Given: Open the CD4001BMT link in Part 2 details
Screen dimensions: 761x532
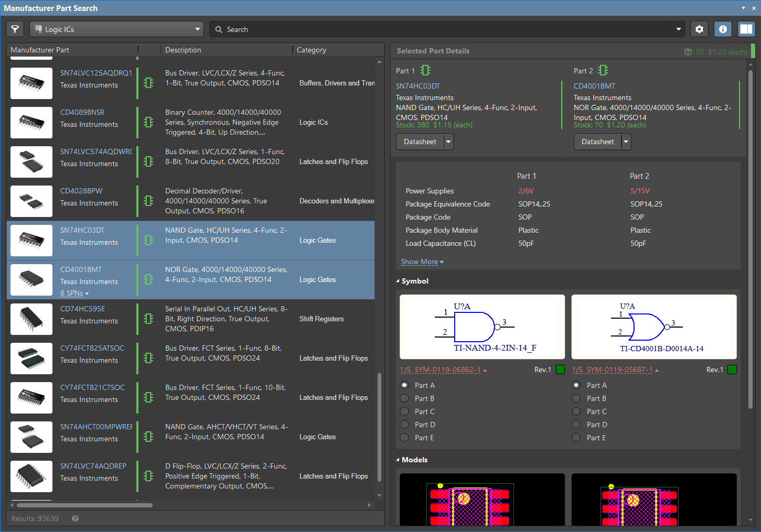Looking at the screenshot, I should (x=595, y=86).
